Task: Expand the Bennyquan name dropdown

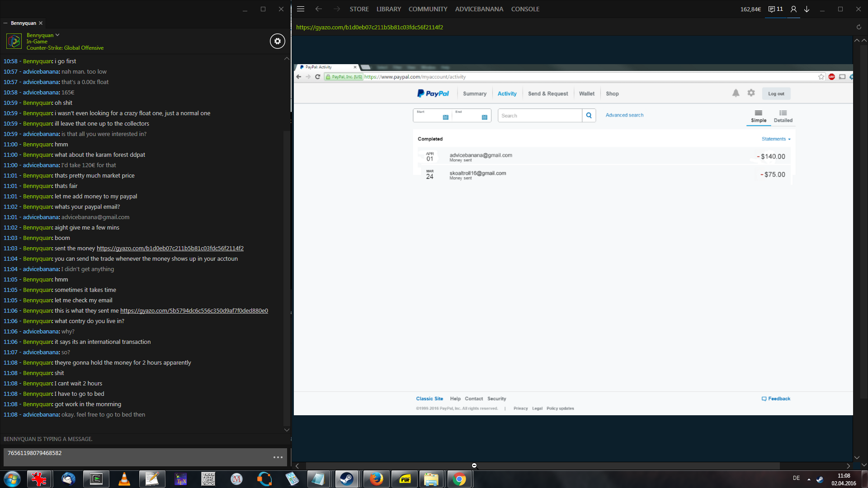Action: tap(57, 35)
